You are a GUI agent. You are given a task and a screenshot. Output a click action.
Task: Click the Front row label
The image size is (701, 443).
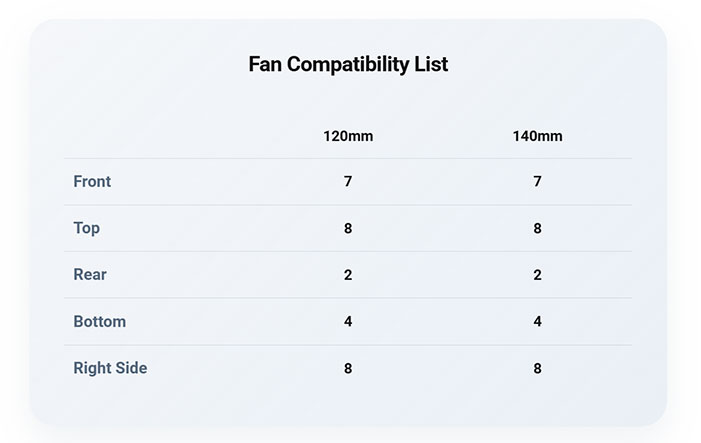(x=92, y=181)
